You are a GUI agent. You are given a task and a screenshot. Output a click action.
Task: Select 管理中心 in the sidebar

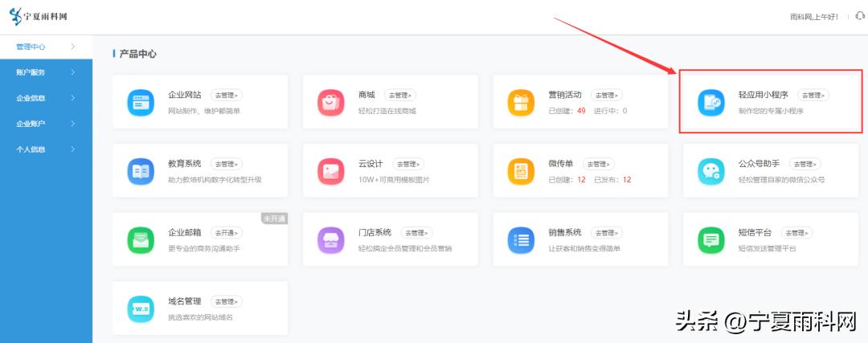tap(45, 47)
